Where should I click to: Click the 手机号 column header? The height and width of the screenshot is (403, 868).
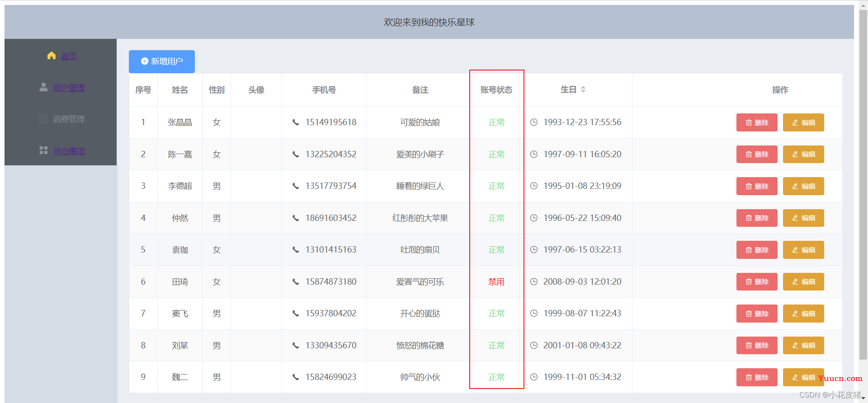[324, 90]
